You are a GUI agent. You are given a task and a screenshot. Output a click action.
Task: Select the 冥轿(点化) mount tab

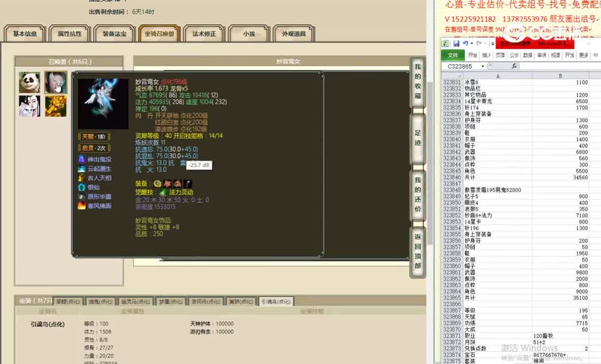pos(241,301)
